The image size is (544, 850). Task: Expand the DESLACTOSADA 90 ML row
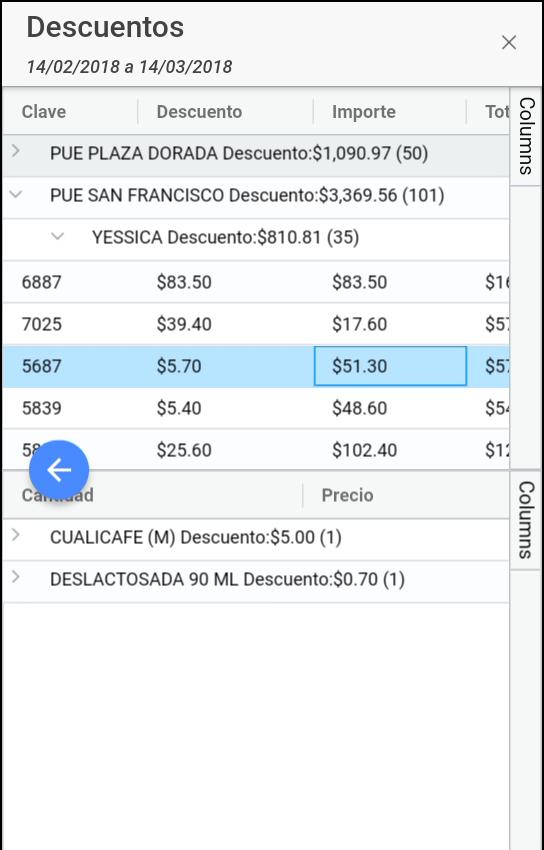[x=16, y=578]
